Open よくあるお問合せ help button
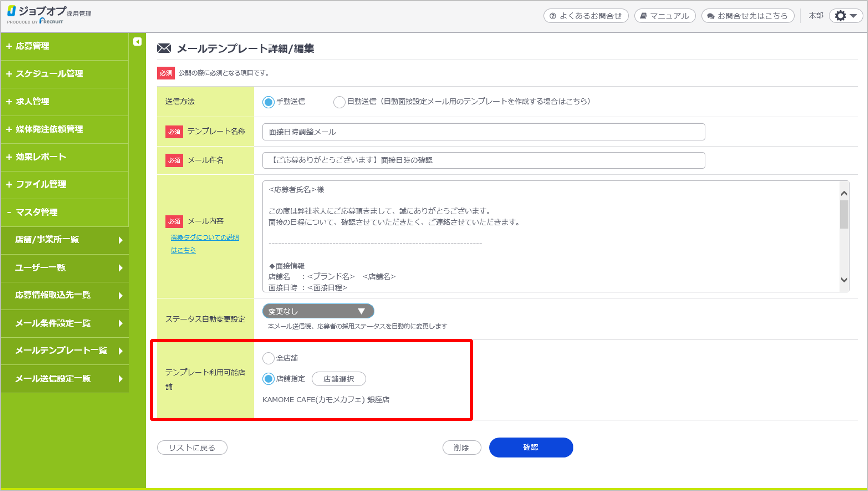This screenshot has height=491, width=868. [586, 16]
